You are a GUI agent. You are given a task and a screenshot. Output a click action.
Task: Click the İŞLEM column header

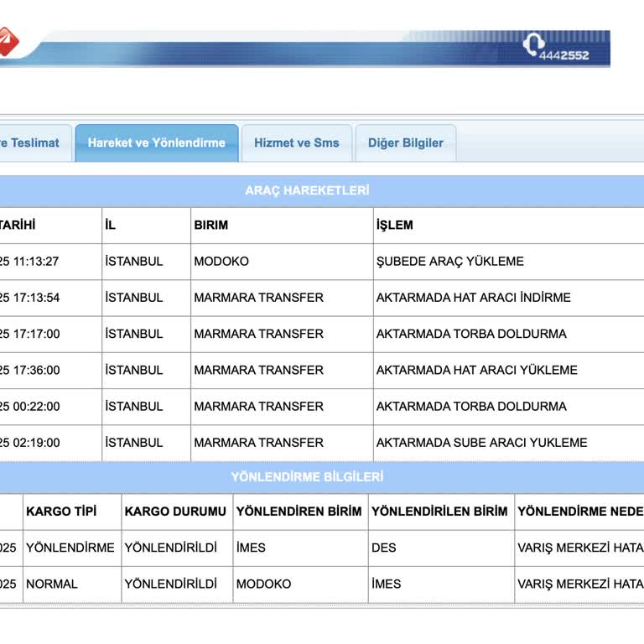tap(395, 226)
